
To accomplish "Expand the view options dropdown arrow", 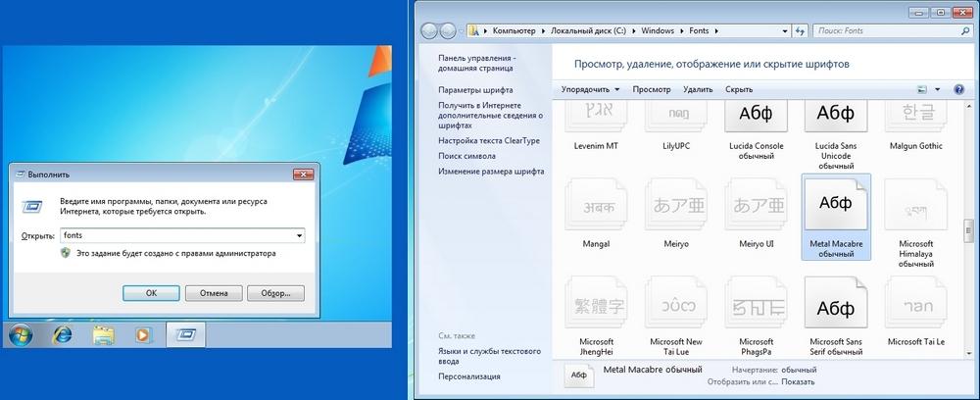I will [x=938, y=89].
